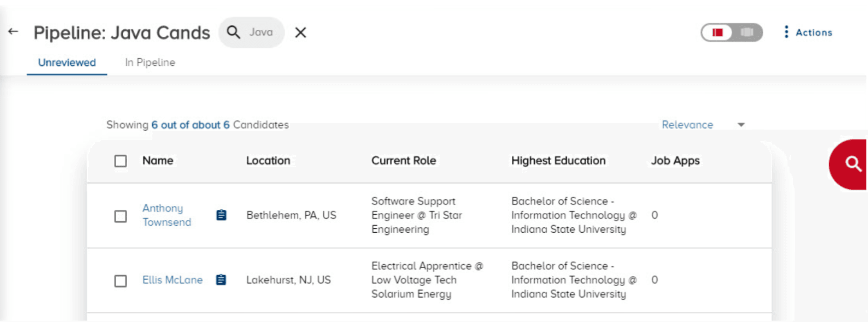This screenshot has width=868, height=322.
Task: Check the select-all candidates checkbox
Action: tap(120, 161)
